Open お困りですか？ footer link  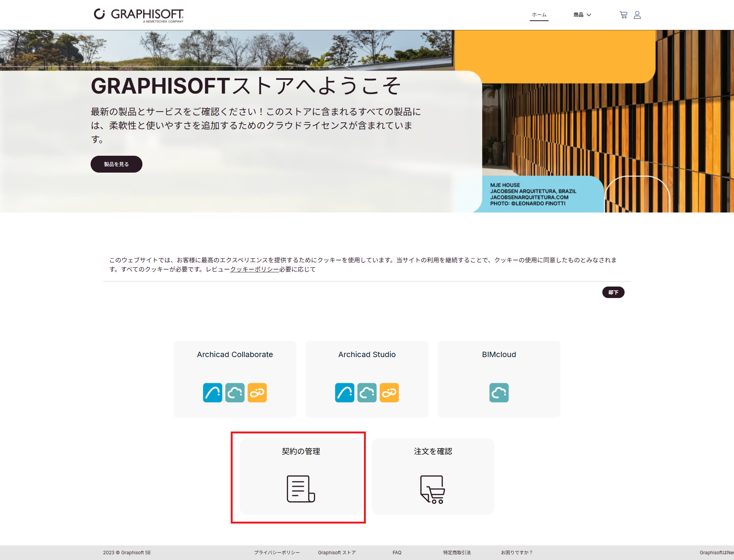point(517,553)
